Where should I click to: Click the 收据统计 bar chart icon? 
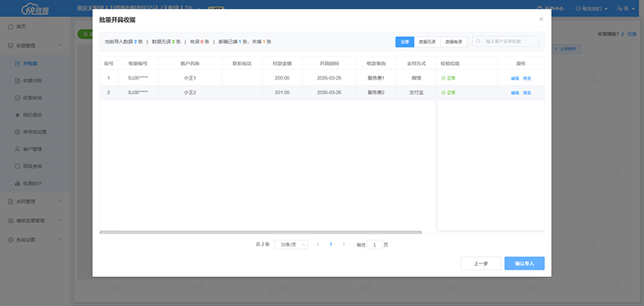click(x=17, y=183)
